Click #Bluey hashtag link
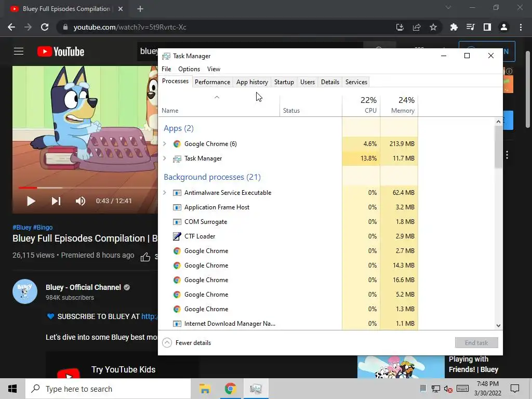Viewport: 532px width, 399px height. (x=22, y=228)
